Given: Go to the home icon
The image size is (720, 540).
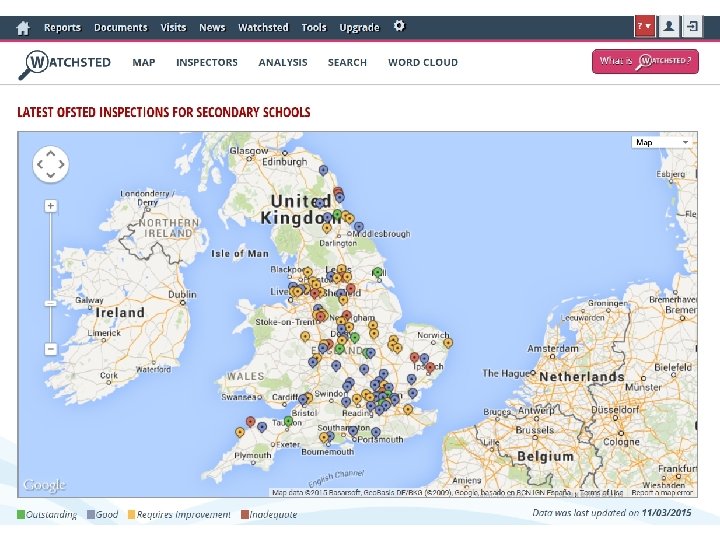Looking at the screenshot, I should 23,28.
